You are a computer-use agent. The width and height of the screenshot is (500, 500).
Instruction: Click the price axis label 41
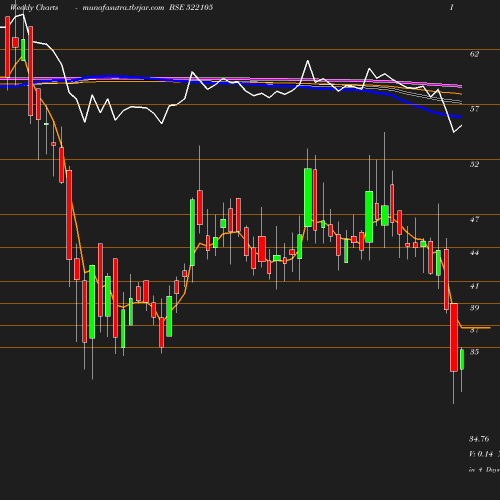coord(474,286)
